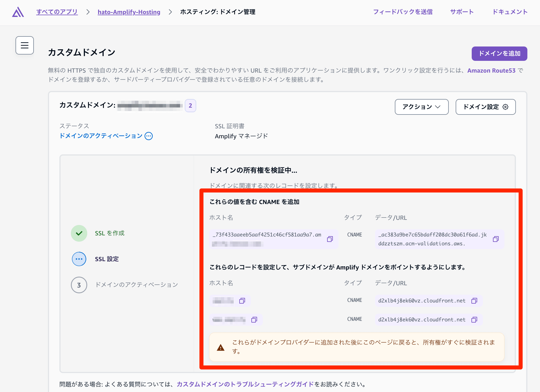Click これらの値を含む CNAME を追加 heading
The width and height of the screenshot is (540, 392).
point(255,202)
